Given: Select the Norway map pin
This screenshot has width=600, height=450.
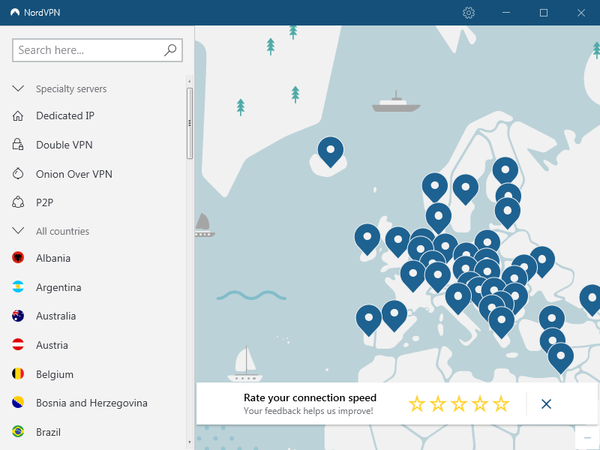Looking at the screenshot, I should pos(435,187).
